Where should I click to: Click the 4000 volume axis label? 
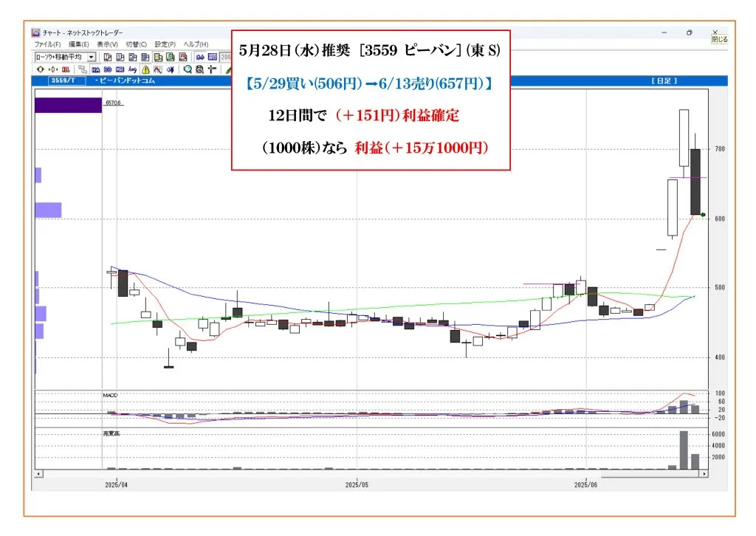[x=718, y=446]
